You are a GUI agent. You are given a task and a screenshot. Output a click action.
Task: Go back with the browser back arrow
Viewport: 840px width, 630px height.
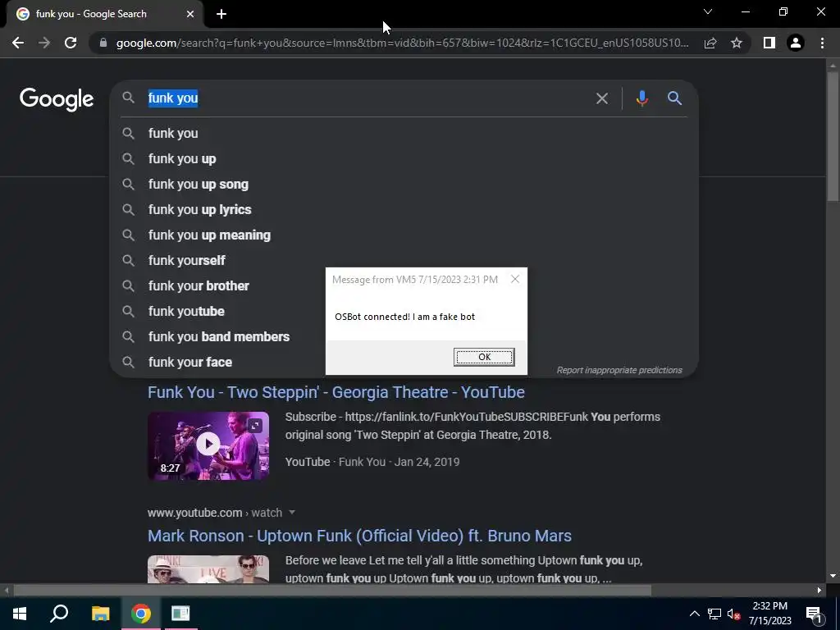[x=18, y=43]
